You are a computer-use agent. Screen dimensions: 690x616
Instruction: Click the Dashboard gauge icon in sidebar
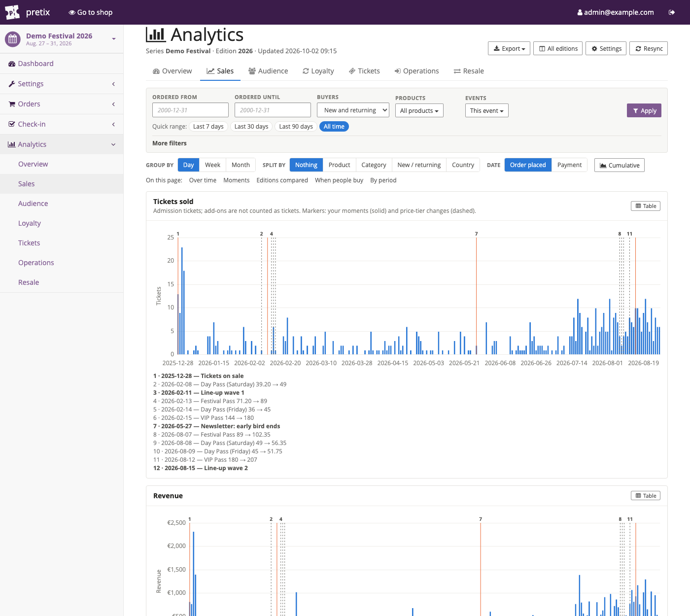click(12, 64)
